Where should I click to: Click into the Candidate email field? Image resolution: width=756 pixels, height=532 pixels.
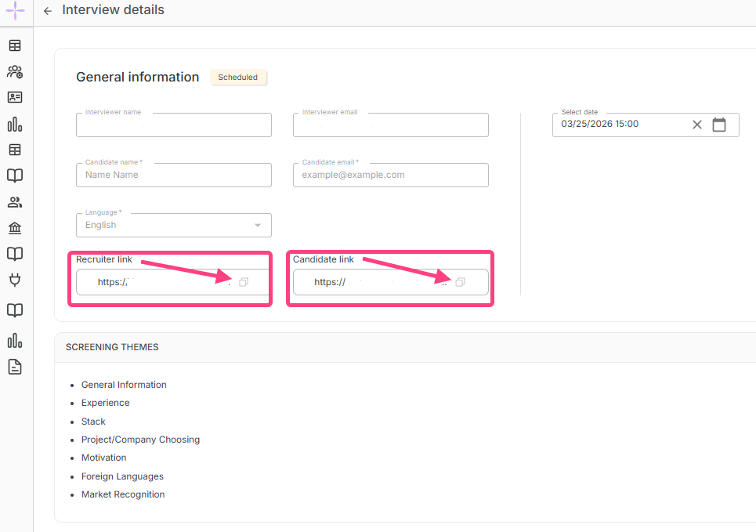point(390,175)
